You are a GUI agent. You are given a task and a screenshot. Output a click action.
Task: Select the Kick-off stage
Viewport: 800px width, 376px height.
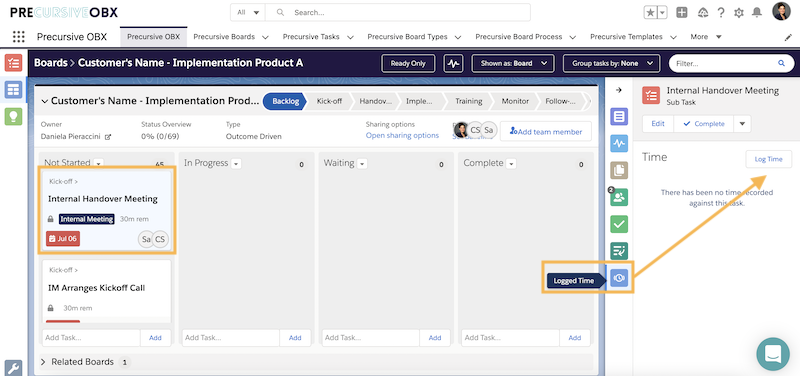click(329, 101)
